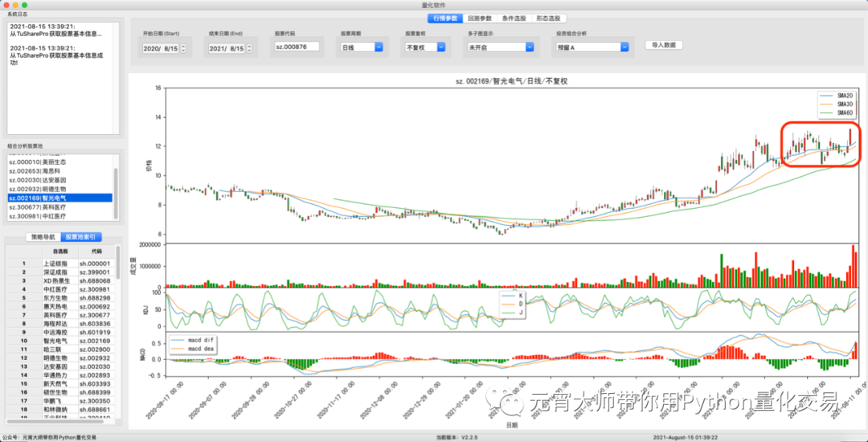Switch to the 策略导航 tab
The height and width of the screenshot is (442, 868).
coord(43,237)
